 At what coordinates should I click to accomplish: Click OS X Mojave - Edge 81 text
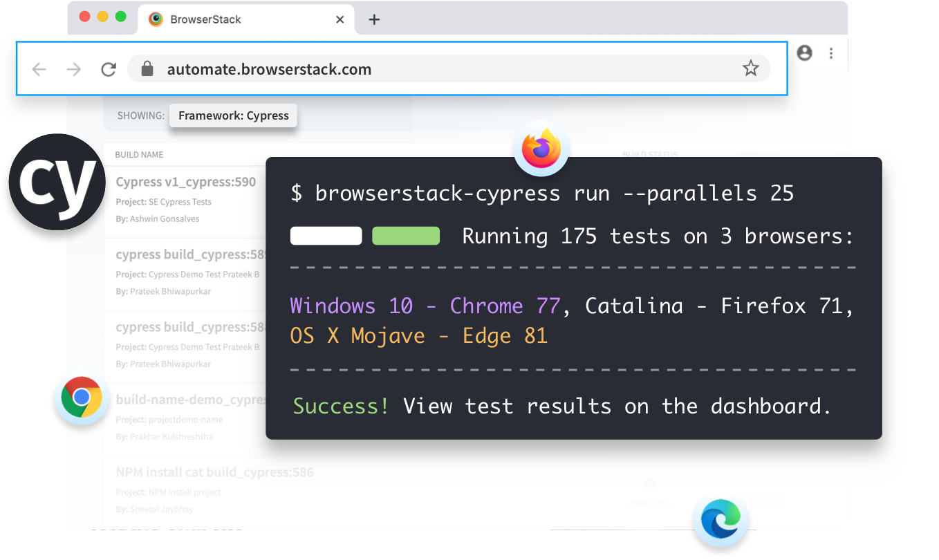[x=419, y=336]
